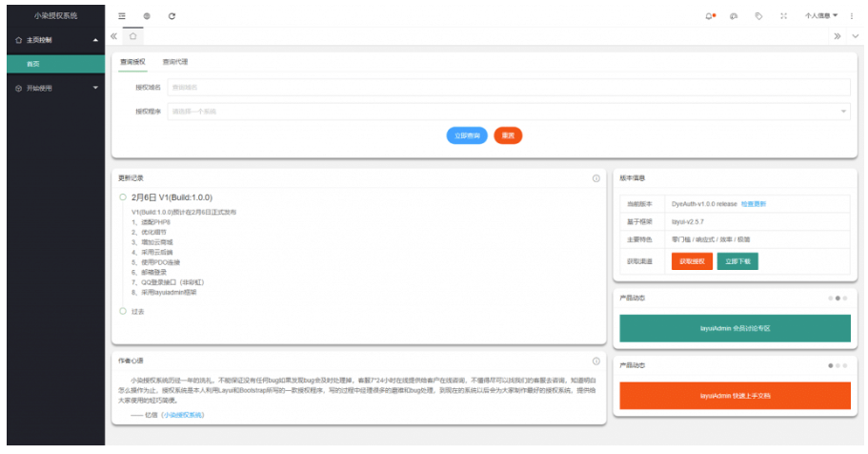This screenshot has height=454, width=868.
Task: Open the notification bell
Action: 709,16
